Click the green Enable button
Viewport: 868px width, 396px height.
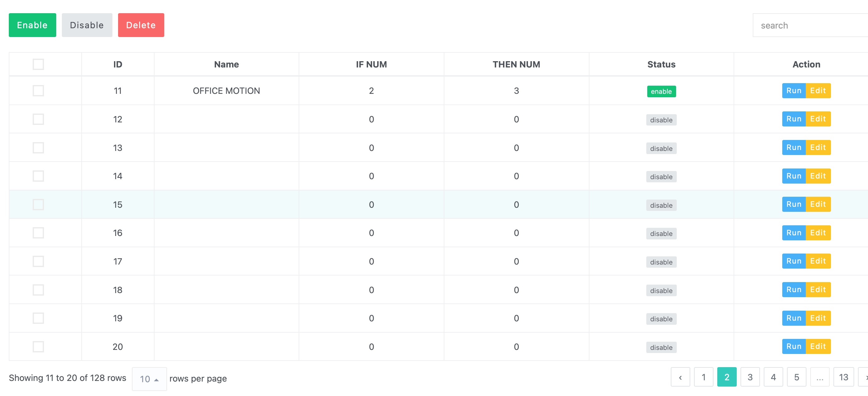[x=32, y=25]
